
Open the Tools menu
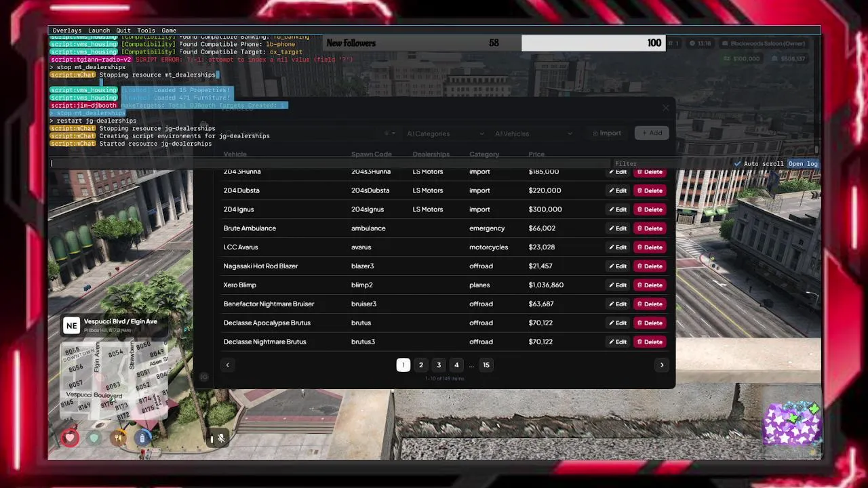click(146, 30)
